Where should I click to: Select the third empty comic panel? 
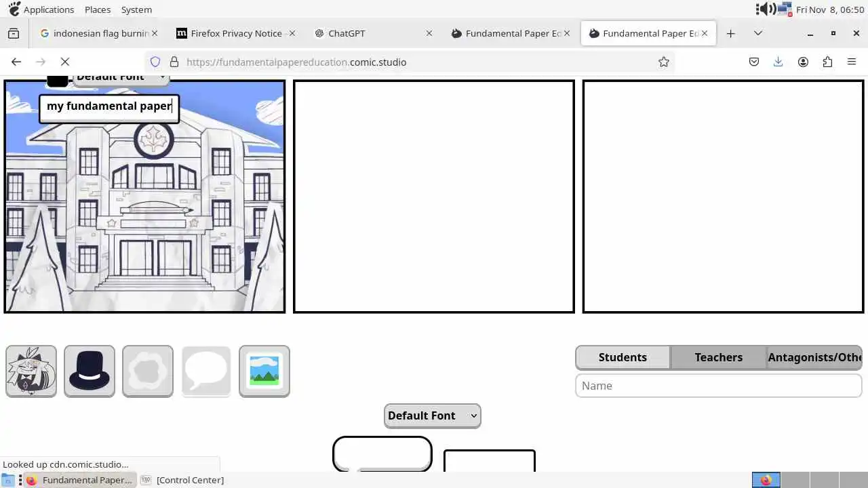[723, 197]
